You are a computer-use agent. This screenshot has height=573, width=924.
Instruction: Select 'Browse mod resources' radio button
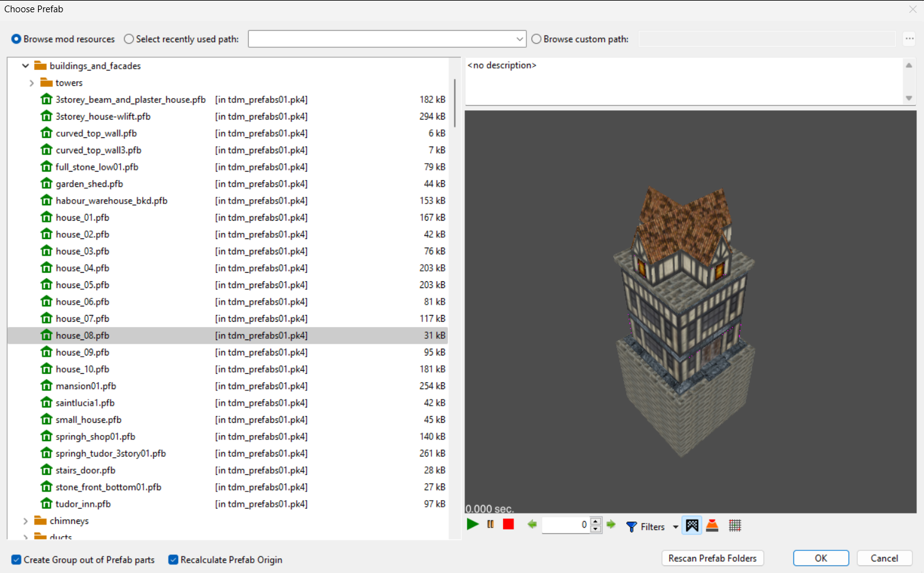coord(17,39)
